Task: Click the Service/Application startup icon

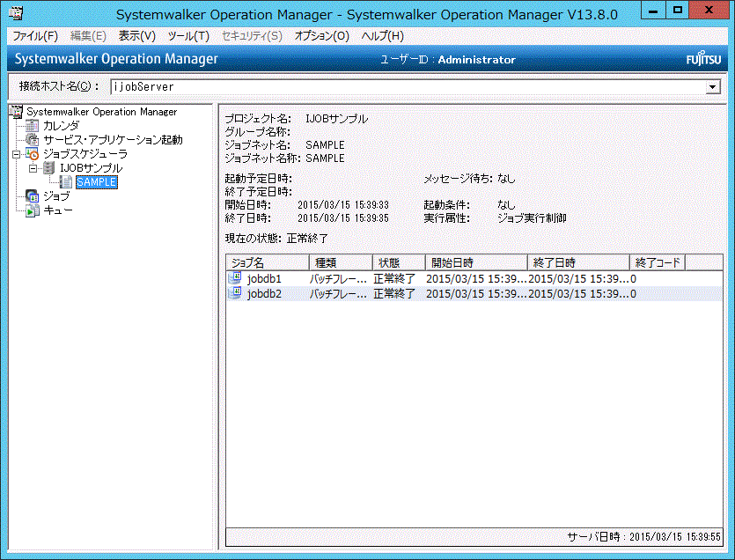Action: 33,140
